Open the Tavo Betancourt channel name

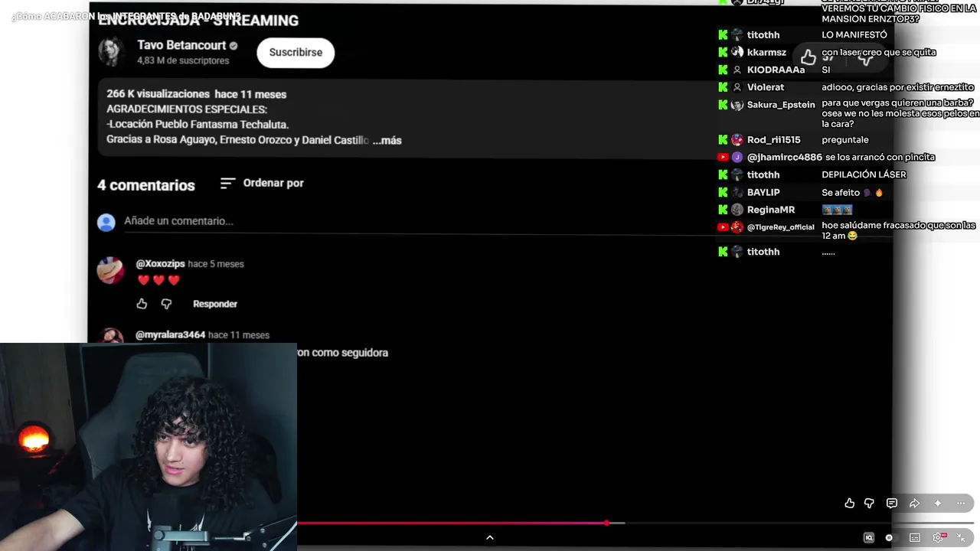point(181,45)
